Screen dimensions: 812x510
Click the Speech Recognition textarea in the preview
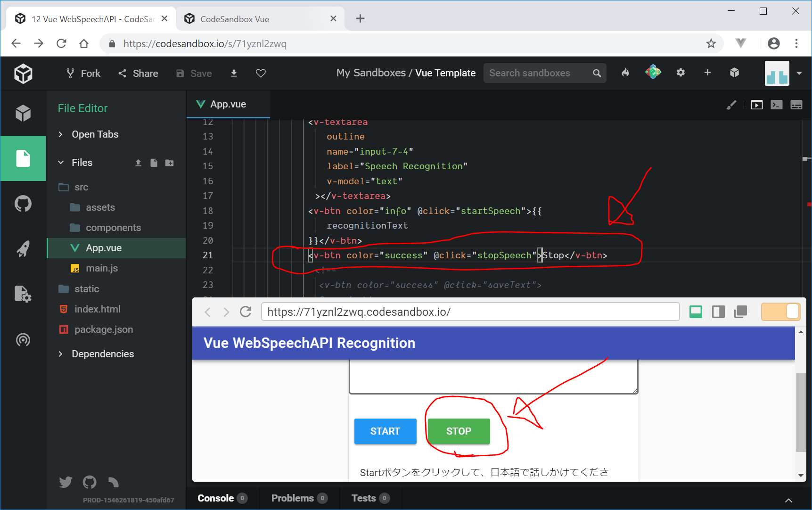(493, 377)
